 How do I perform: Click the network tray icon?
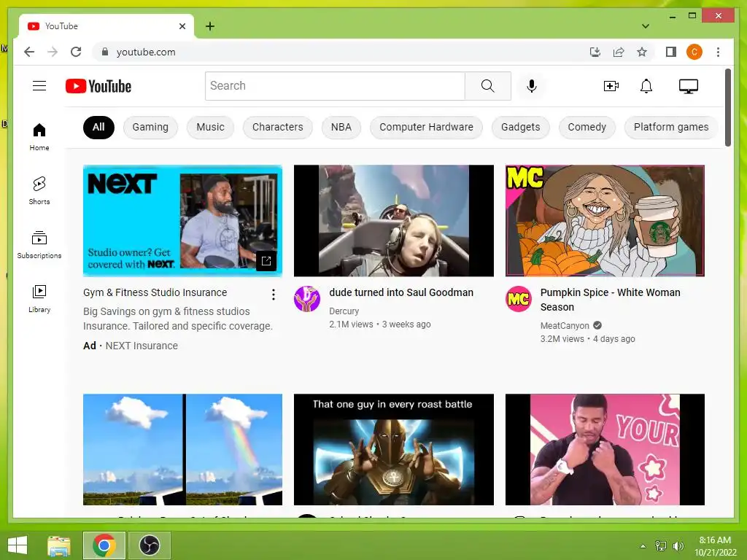pos(661,545)
